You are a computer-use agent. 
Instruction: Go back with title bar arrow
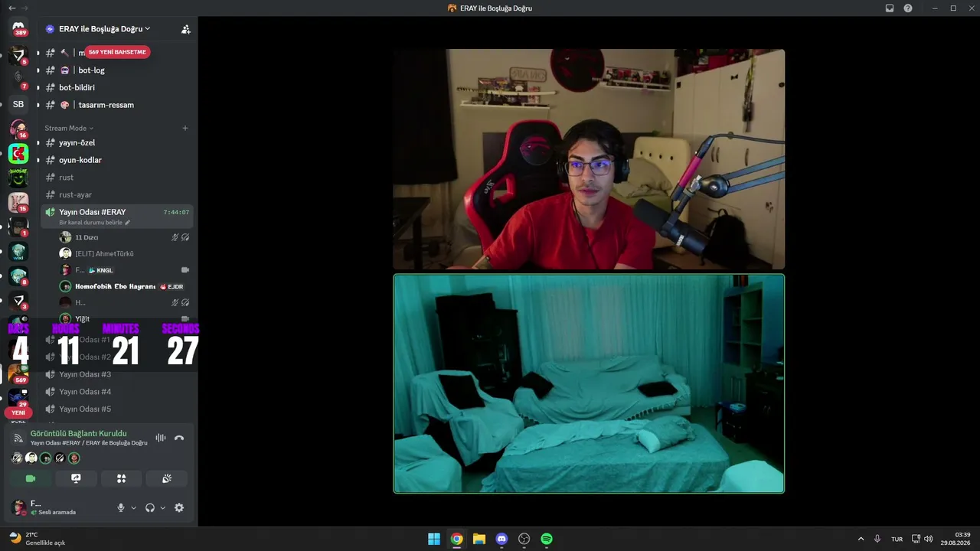pos(11,8)
